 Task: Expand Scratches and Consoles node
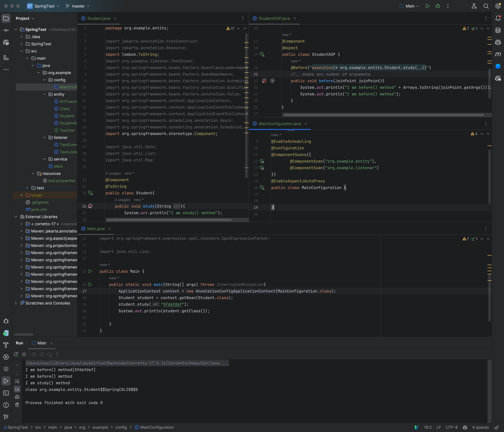tap(16, 303)
